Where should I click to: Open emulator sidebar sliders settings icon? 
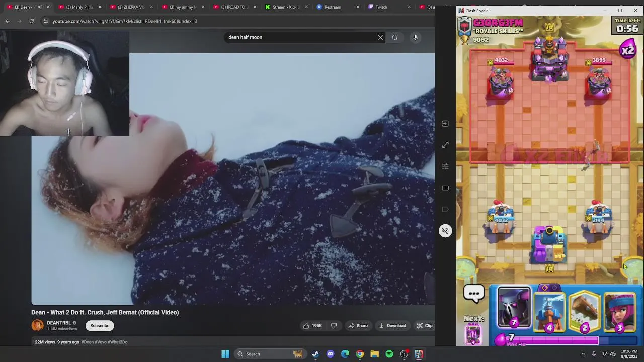(445, 166)
